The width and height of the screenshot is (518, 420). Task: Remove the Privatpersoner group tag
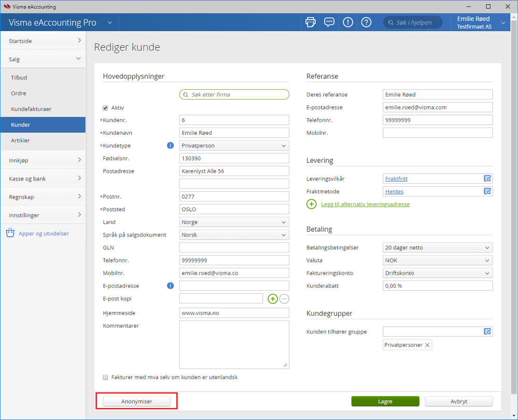coord(427,345)
